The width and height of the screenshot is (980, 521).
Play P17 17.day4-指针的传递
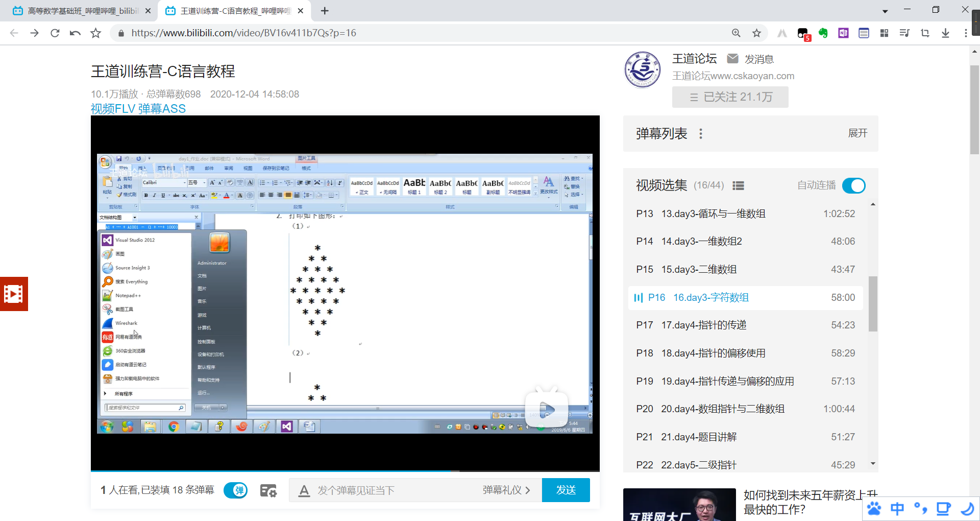click(x=745, y=325)
